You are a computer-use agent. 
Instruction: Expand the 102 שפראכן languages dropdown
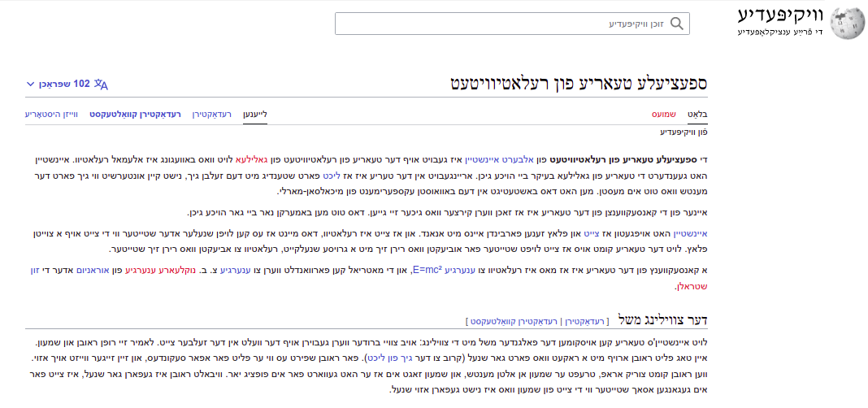[x=67, y=85]
